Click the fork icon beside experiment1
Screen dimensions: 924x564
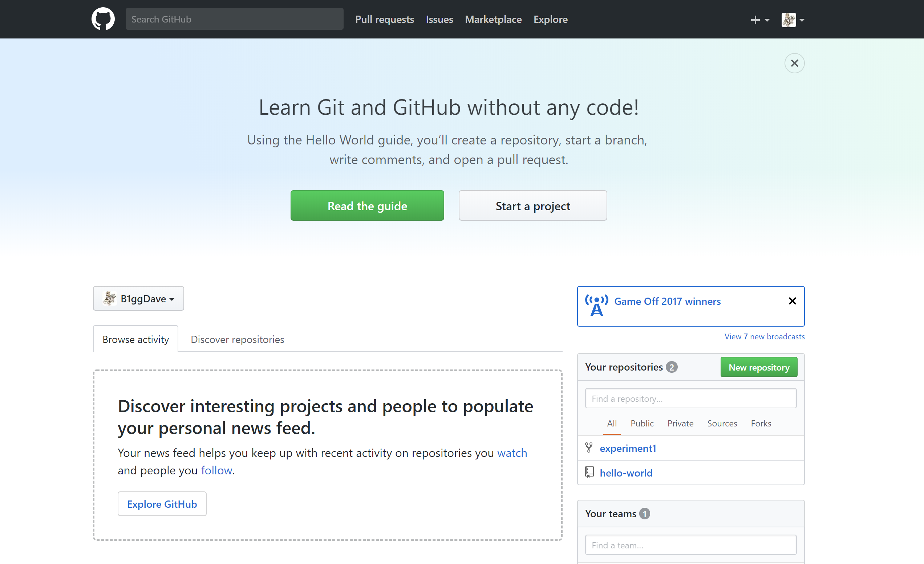tap(589, 447)
